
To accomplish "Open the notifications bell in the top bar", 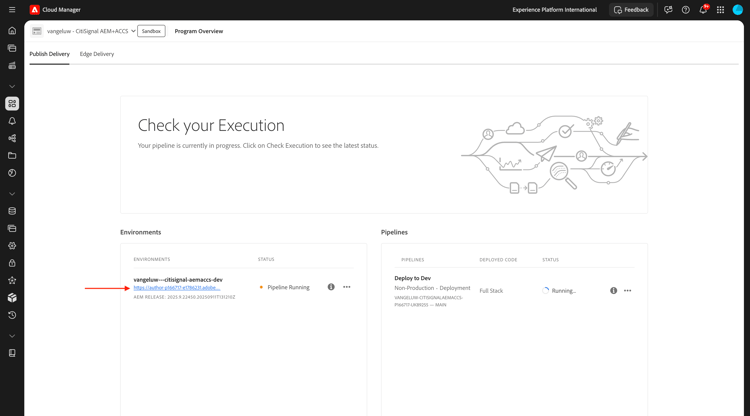I will point(703,10).
